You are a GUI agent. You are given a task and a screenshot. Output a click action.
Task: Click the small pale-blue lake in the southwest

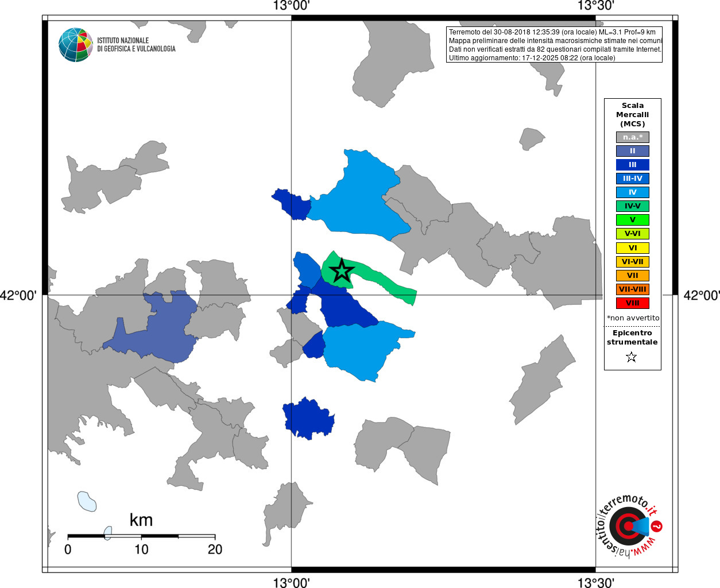tap(87, 501)
